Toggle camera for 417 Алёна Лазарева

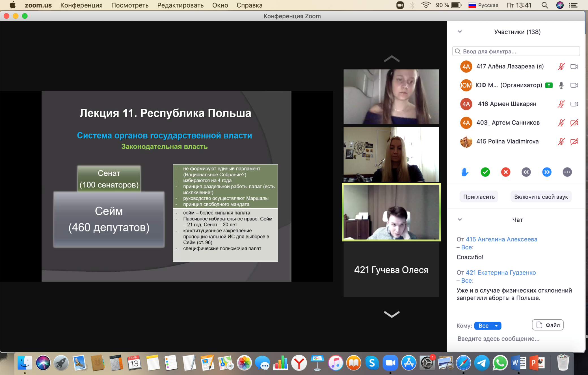tap(574, 67)
